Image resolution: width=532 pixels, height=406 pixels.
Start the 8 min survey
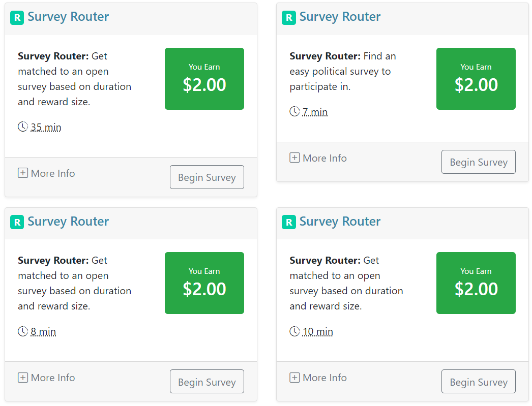pyautogui.click(x=206, y=382)
